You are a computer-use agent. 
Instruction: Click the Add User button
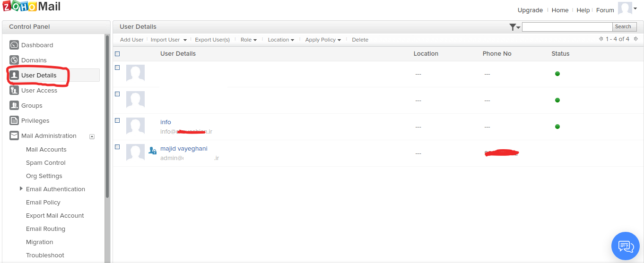[x=131, y=40]
